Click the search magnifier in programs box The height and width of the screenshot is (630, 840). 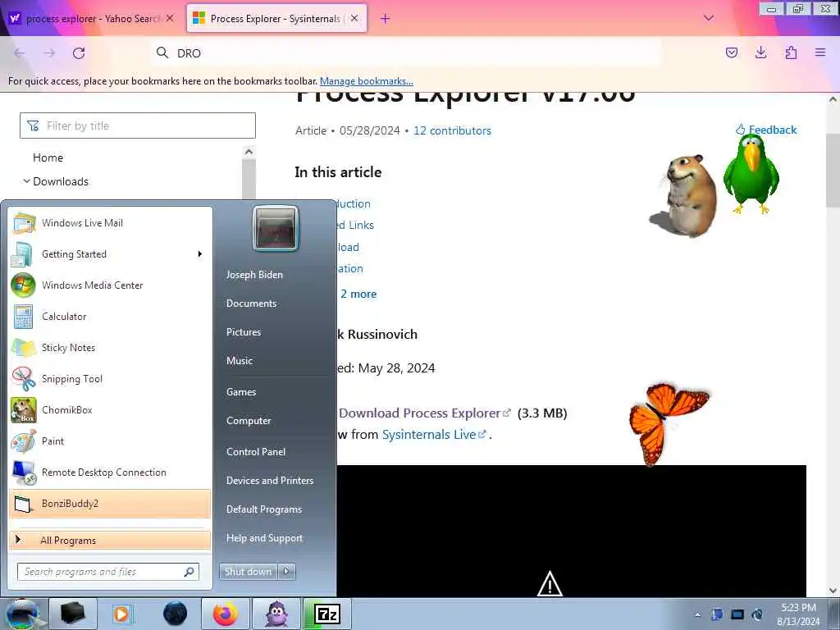pyautogui.click(x=189, y=572)
